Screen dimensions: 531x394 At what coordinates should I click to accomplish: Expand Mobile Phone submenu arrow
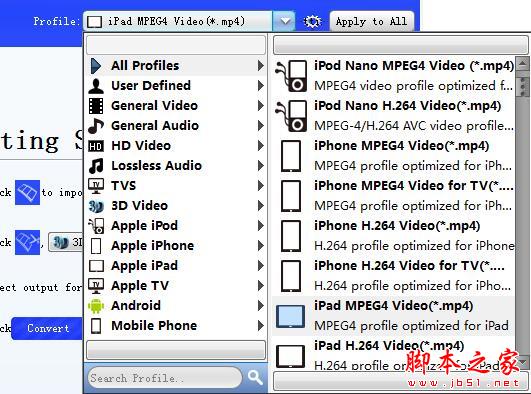click(x=260, y=326)
